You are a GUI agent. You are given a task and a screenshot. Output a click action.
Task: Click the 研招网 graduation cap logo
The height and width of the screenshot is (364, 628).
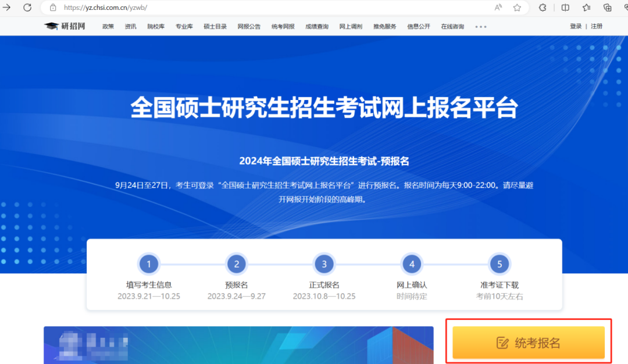click(65, 26)
